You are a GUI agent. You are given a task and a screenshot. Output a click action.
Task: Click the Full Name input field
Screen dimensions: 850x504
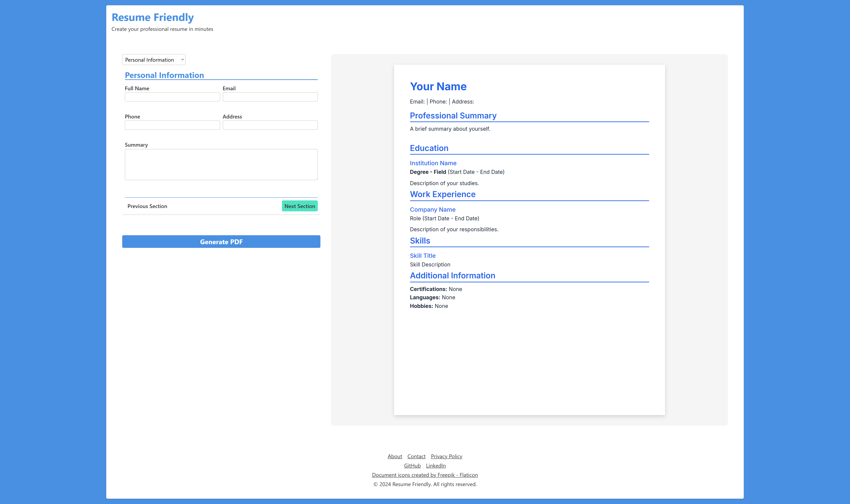tap(172, 97)
